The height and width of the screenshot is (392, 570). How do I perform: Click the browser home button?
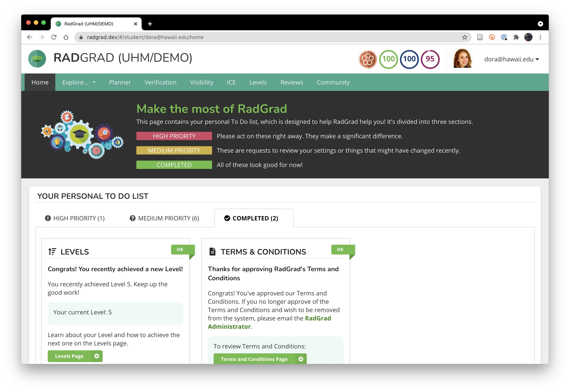click(x=66, y=37)
